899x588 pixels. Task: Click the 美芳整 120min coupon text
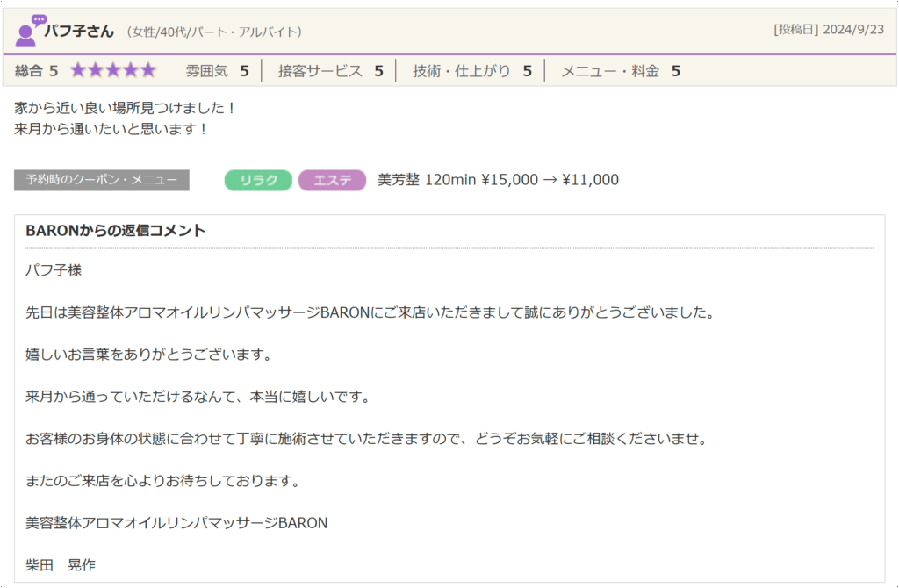tap(498, 180)
